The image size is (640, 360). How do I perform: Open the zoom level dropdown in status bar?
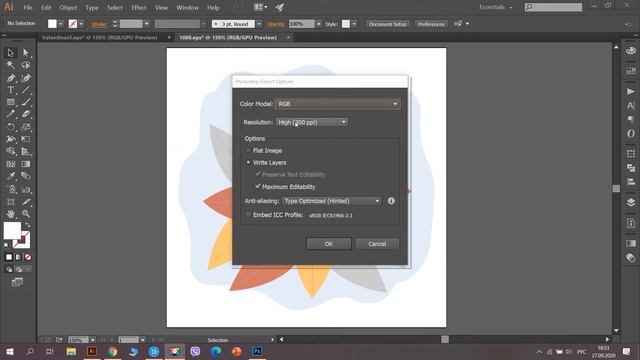pos(93,340)
